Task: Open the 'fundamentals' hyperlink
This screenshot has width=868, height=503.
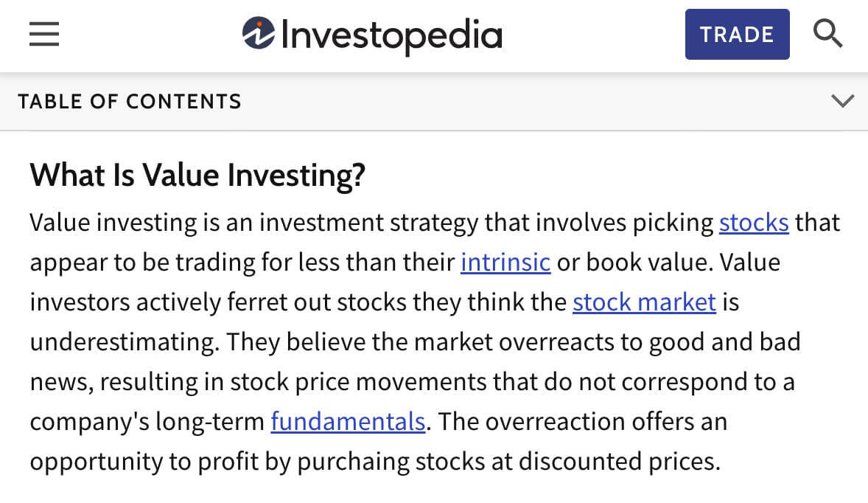Action: pyautogui.click(x=347, y=421)
